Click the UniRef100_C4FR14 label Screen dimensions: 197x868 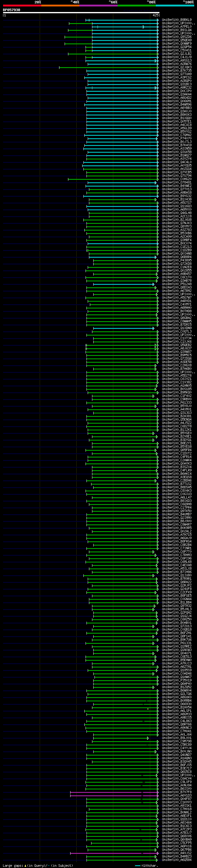176,457
